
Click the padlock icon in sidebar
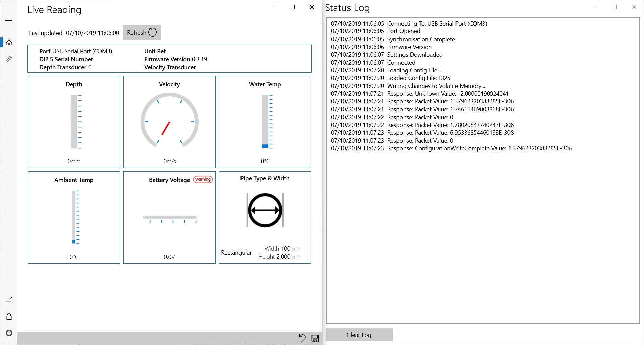[9, 316]
